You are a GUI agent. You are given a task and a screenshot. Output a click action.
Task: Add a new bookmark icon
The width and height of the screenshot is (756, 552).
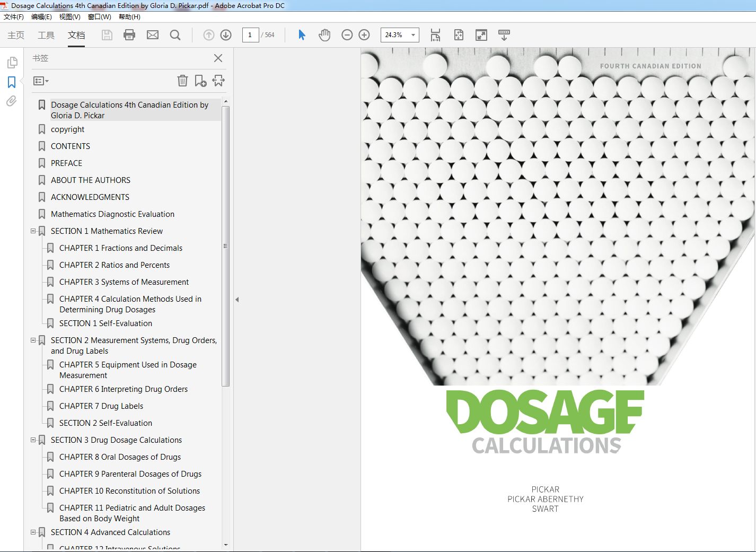pyautogui.click(x=200, y=81)
